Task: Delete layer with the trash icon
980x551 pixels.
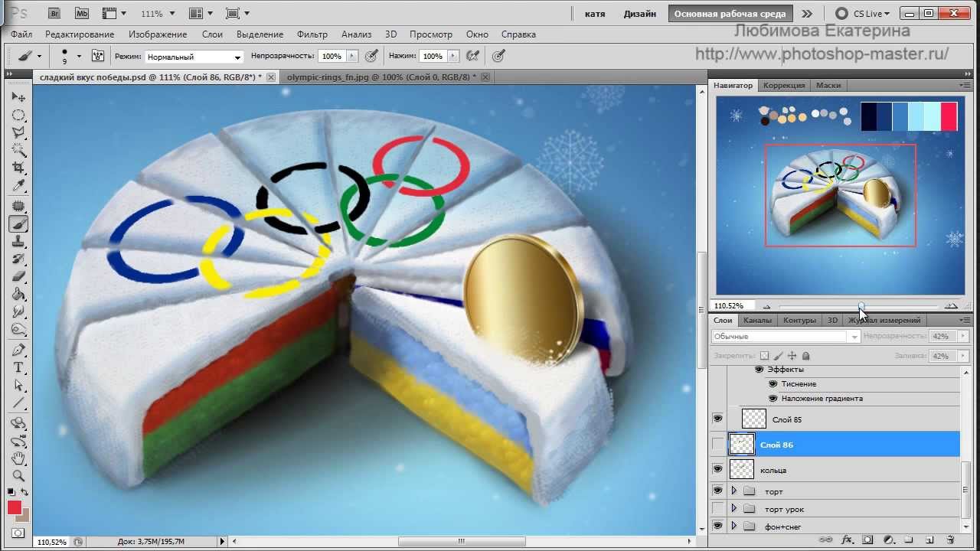Action: click(950, 540)
